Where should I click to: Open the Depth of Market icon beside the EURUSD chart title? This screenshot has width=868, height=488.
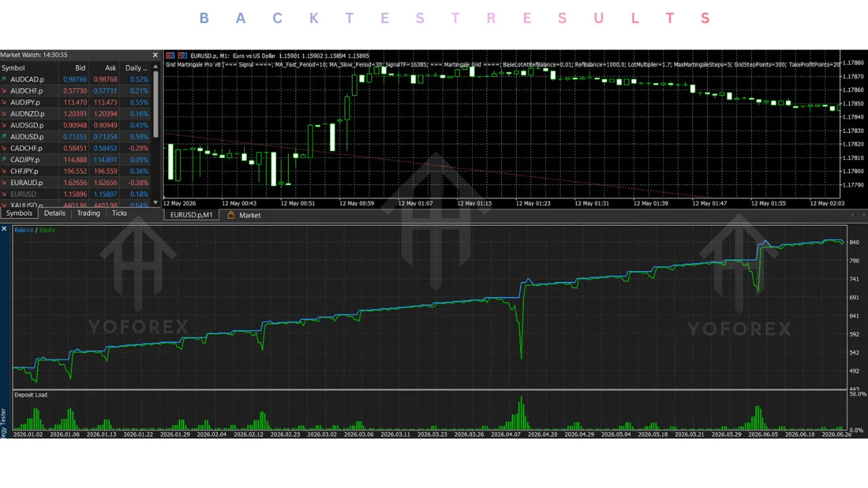tap(181, 56)
